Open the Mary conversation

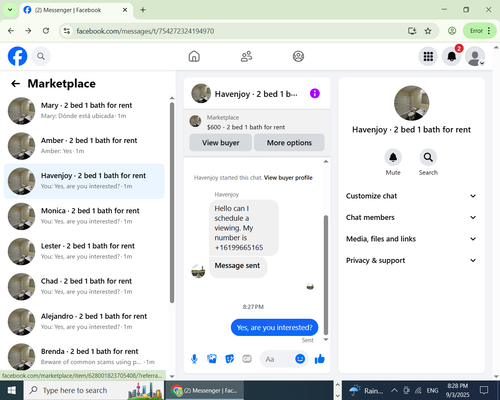(84, 111)
